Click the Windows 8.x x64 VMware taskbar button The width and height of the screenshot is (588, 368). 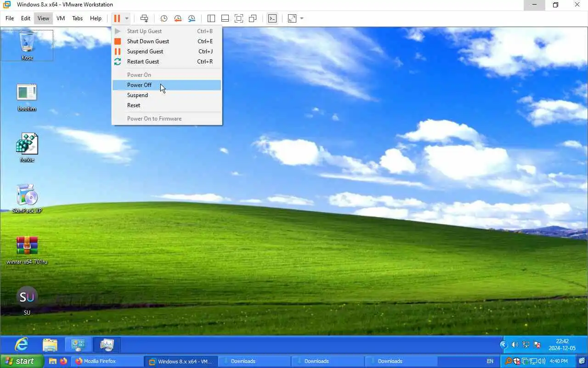click(181, 361)
